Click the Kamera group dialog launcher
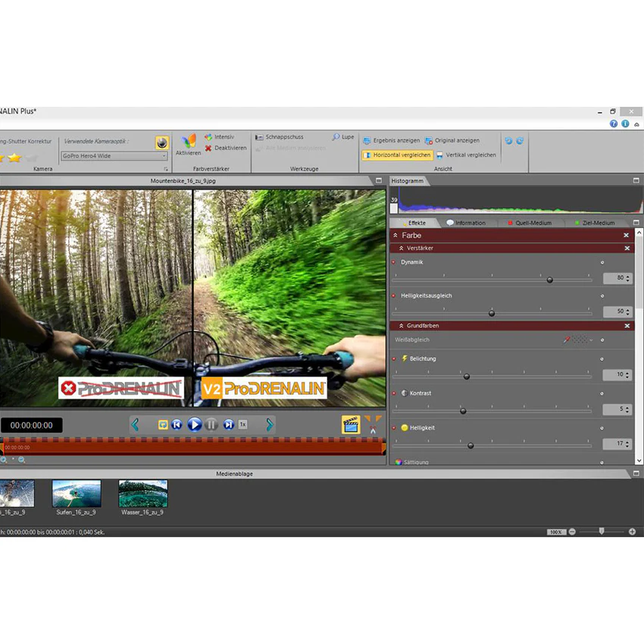The height and width of the screenshot is (644, 644). click(166, 169)
